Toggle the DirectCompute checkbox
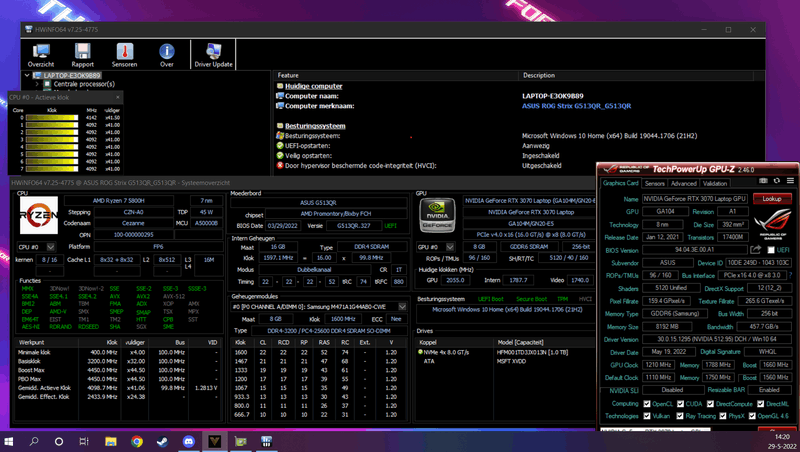The width and height of the screenshot is (800, 452). point(710,404)
